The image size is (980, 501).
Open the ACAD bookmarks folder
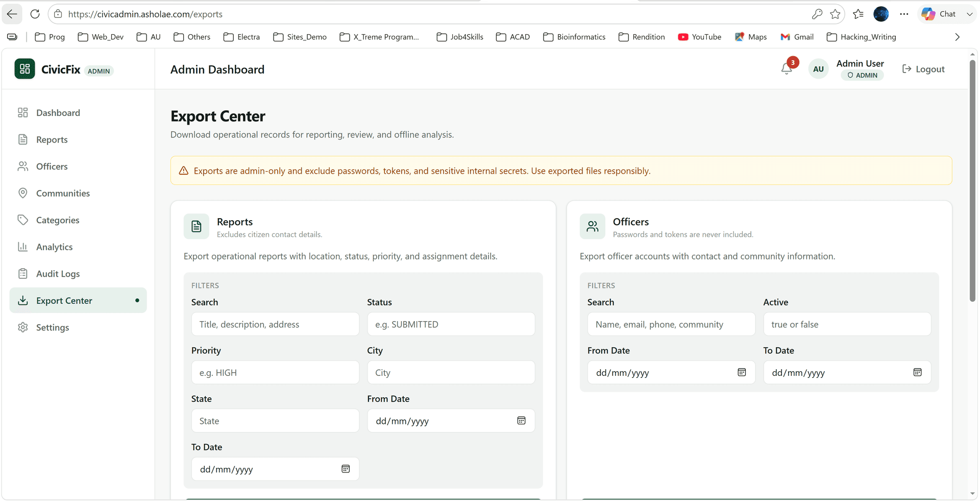tap(513, 37)
